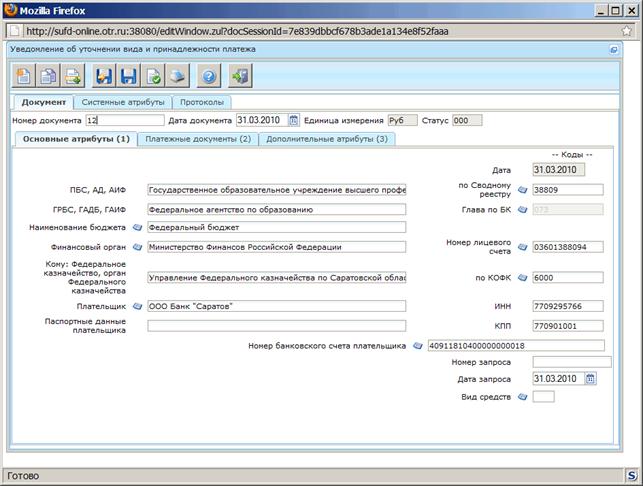
Task: Open the Протоколы tab
Action: (202, 102)
